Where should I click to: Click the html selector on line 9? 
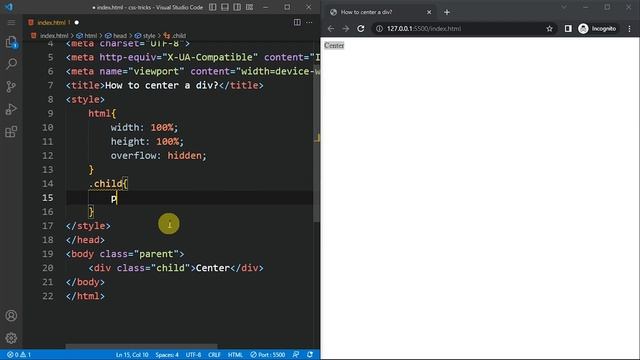coord(100,113)
